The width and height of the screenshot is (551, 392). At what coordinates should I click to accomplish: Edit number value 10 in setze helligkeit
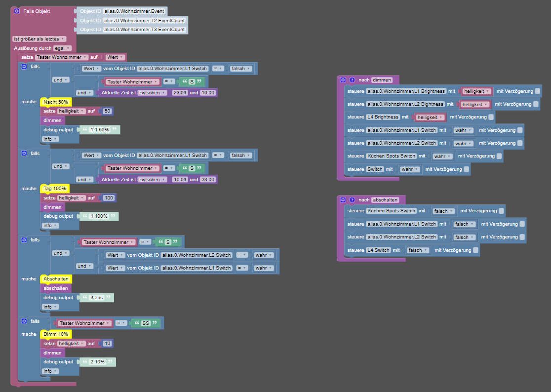point(107,344)
